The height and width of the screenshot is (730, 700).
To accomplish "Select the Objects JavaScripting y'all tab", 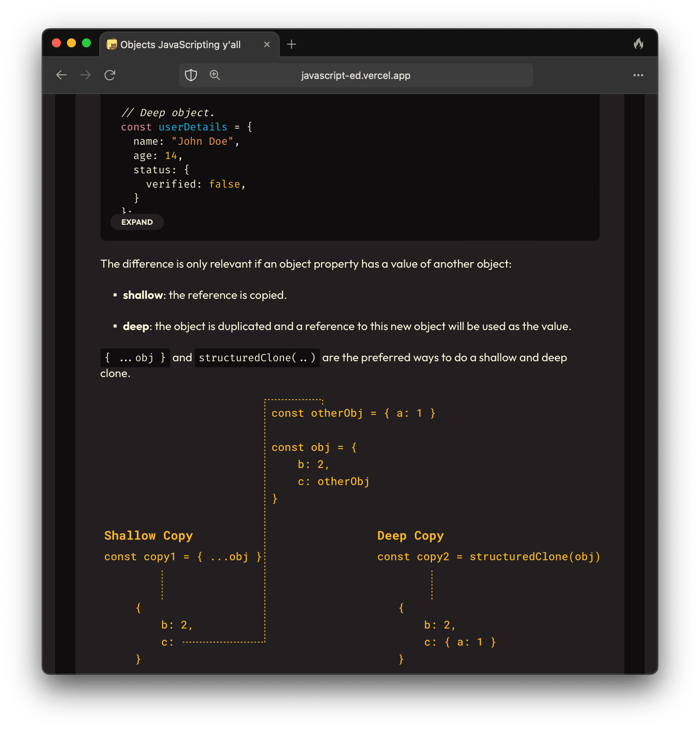I will (x=180, y=45).
